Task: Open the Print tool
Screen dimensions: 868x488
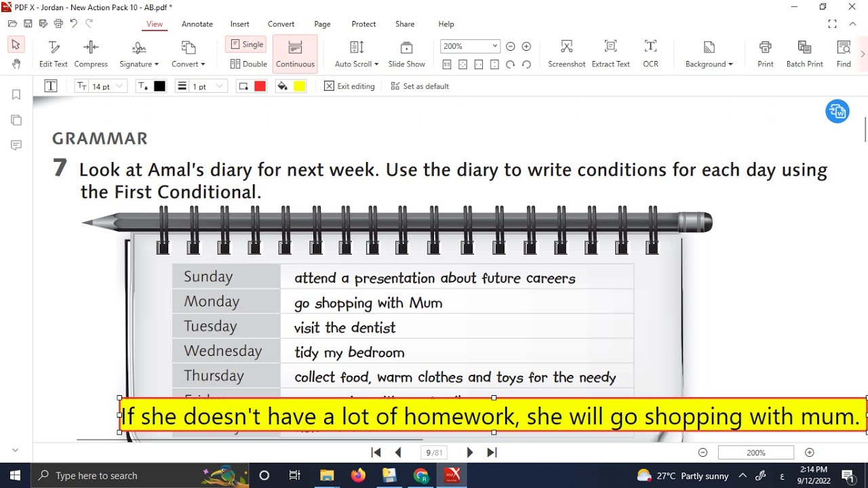Action: click(766, 54)
